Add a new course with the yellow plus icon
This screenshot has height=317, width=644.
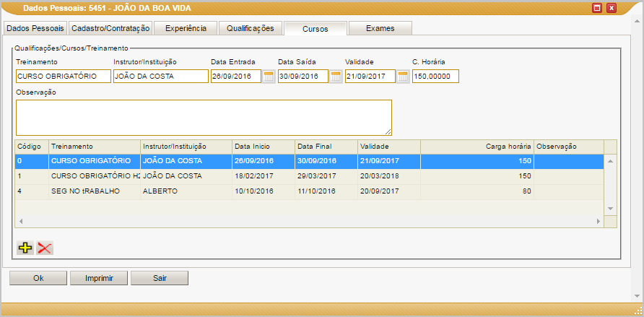tap(25, 248)
